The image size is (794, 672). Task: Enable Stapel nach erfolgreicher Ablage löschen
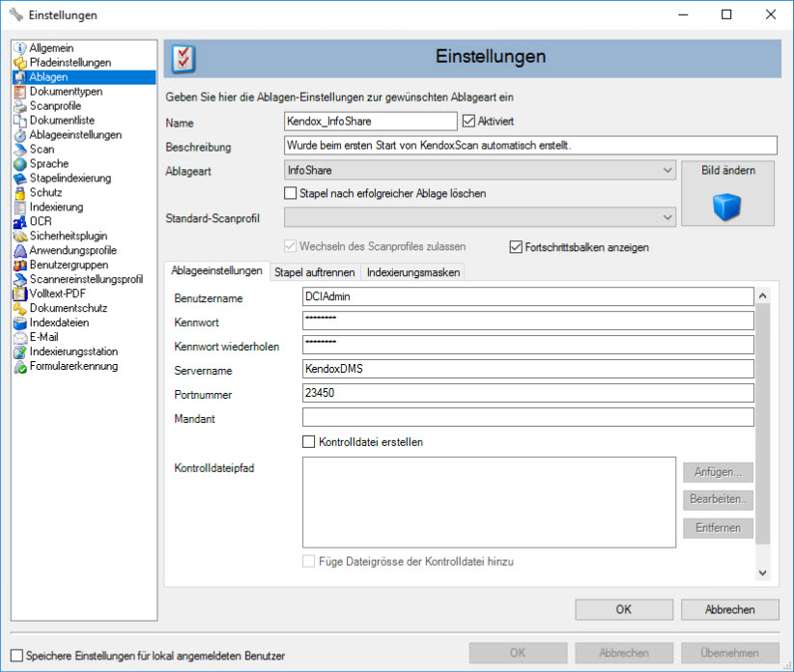[291, 193]
